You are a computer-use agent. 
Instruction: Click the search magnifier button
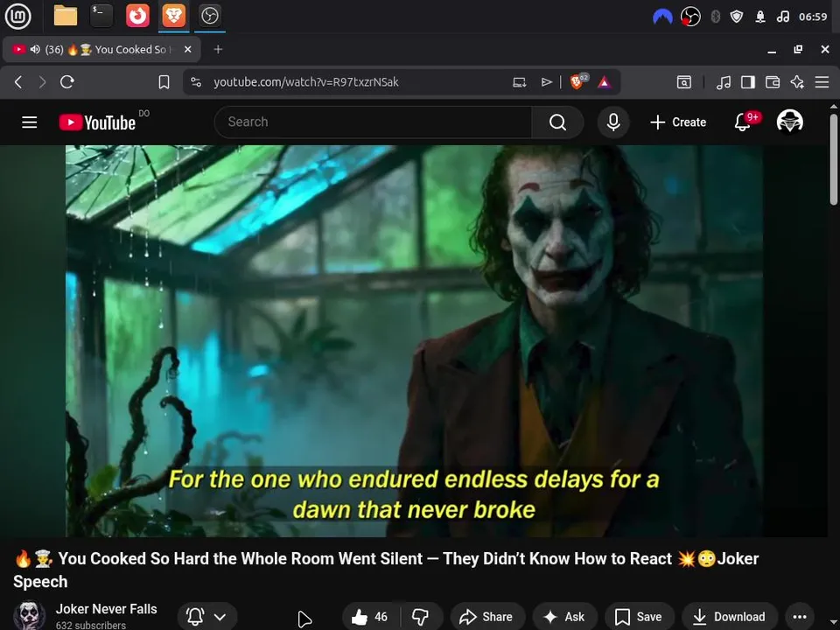point(557,122)
